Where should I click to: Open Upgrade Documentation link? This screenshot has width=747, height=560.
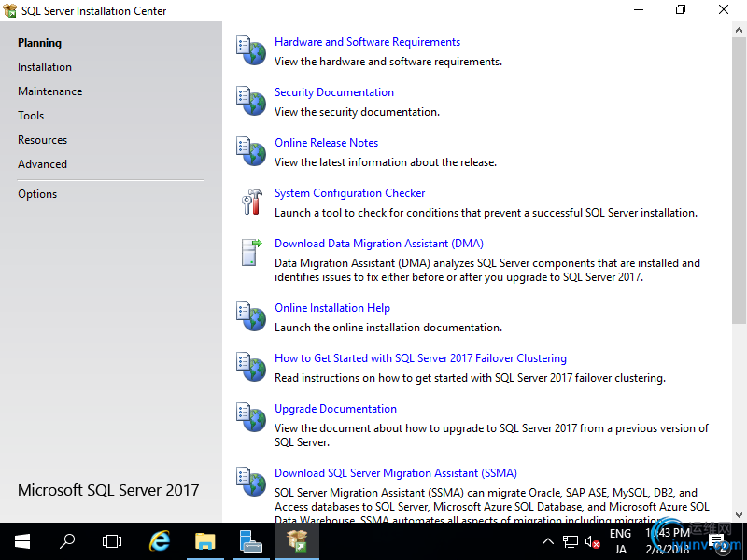click(335, 409)
